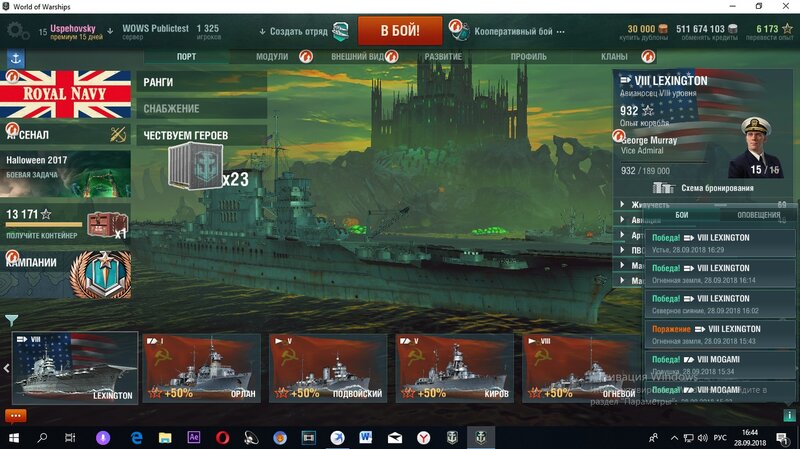
Task: Open File Explorer from the taskbar
Action: pos(165,438)
